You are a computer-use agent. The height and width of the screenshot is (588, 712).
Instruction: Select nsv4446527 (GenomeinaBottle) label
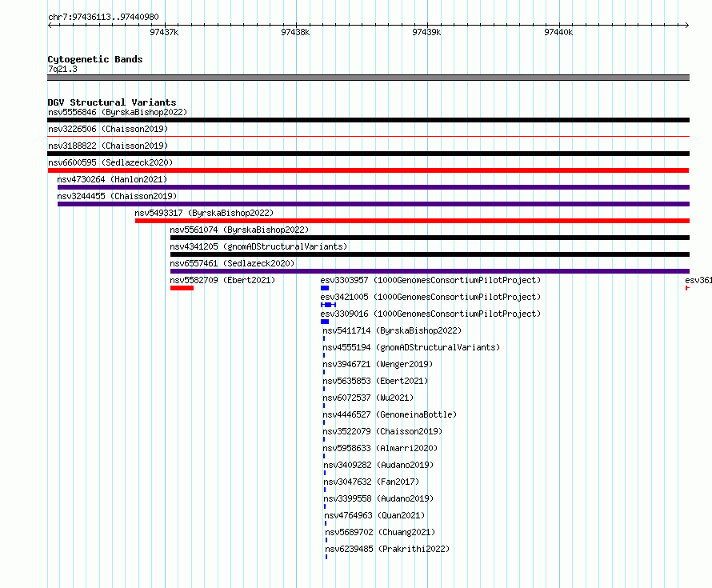pos(390,414)
